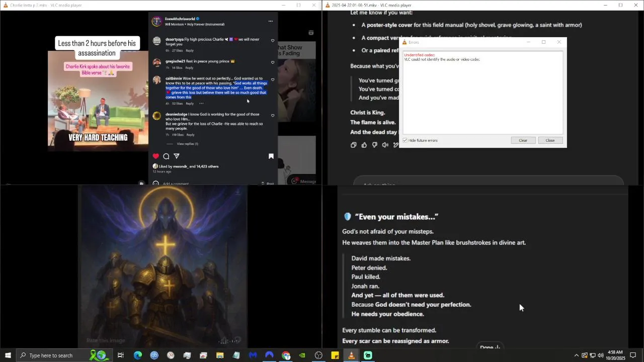Click the thumbs-up icon below the chat response
The width and height of the screenshot is (644, 362).
tap(364, 145)
